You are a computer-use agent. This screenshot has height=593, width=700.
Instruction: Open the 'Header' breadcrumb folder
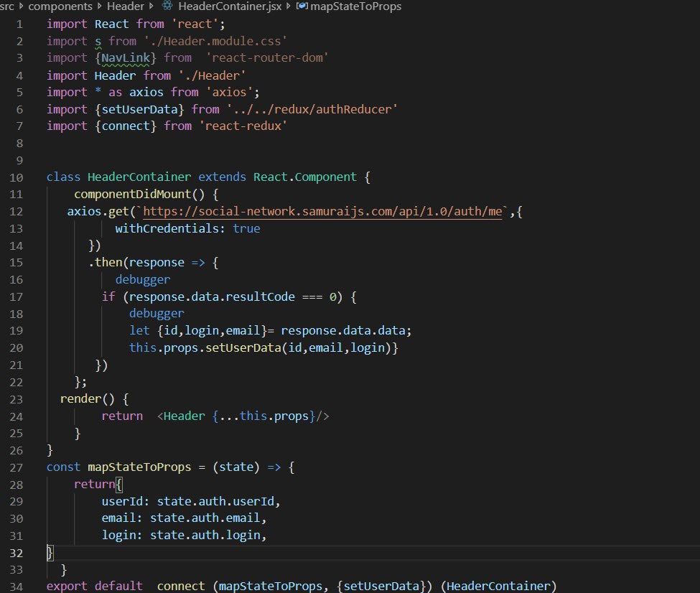tap(126, 6)
